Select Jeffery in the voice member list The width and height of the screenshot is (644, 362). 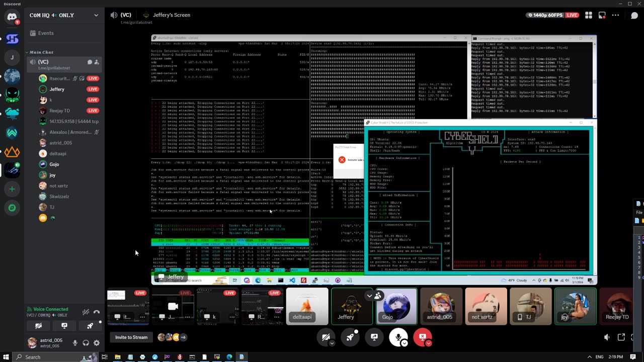click(69, 89)
